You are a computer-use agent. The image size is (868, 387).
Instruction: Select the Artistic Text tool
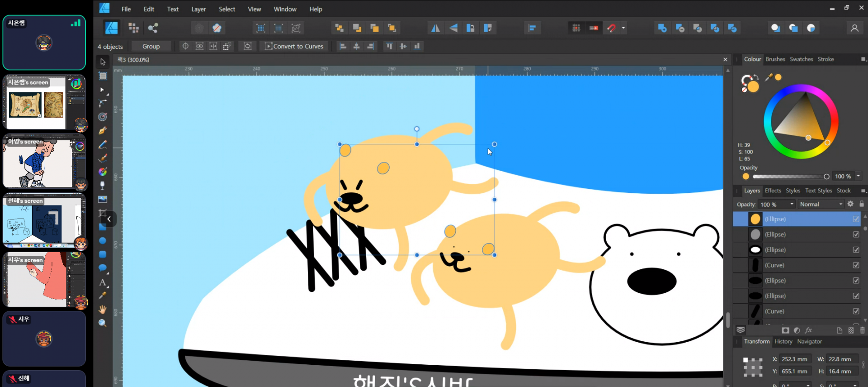click(103, 282)
